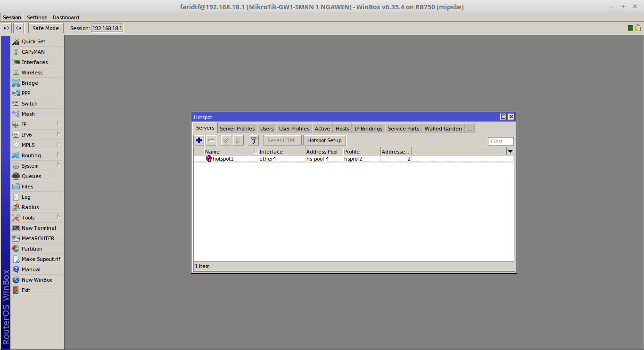Click the Redo arrow in toolbar
This screenshot has width=644, height=350.
point(18,28)
